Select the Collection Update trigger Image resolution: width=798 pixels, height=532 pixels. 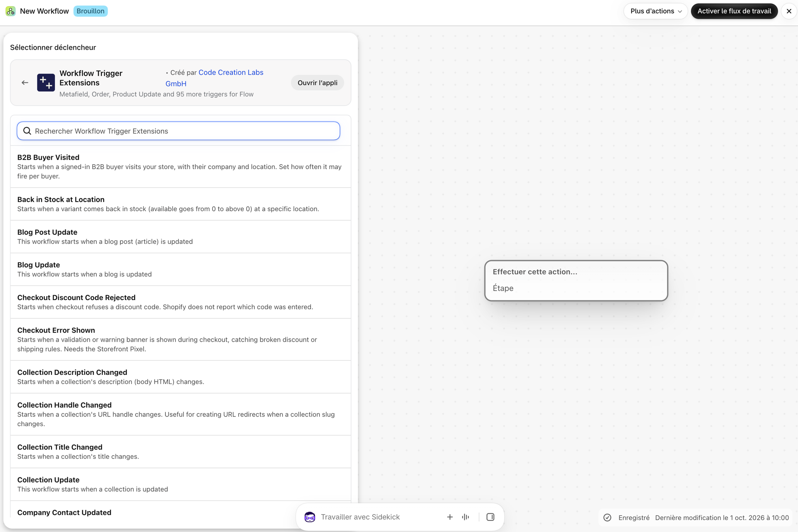click(180, 485)
